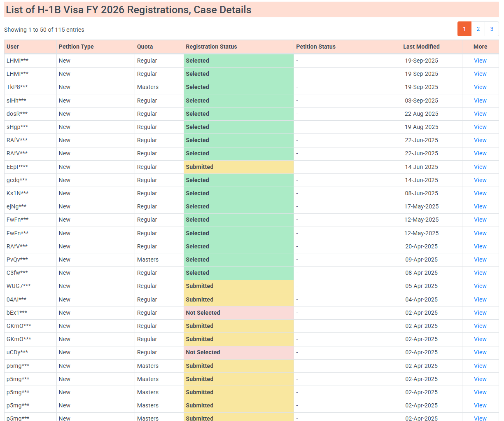Open View link for dosR*** row

click(x=480, y=114)
